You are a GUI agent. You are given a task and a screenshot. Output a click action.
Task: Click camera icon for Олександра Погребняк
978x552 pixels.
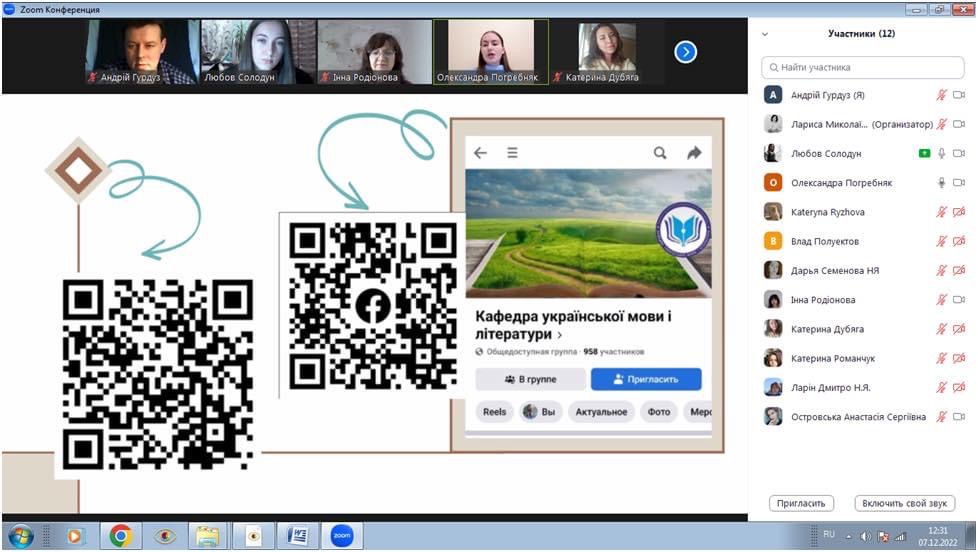tap(959, 183)
